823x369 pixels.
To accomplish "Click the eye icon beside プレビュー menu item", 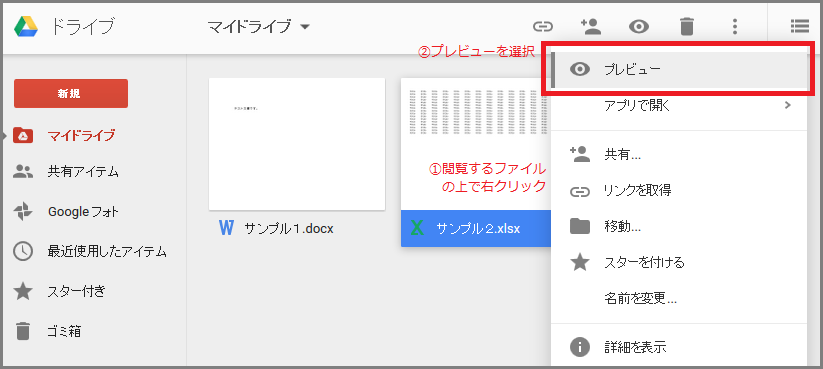I will pyautogui.click(x=579, y=69).
